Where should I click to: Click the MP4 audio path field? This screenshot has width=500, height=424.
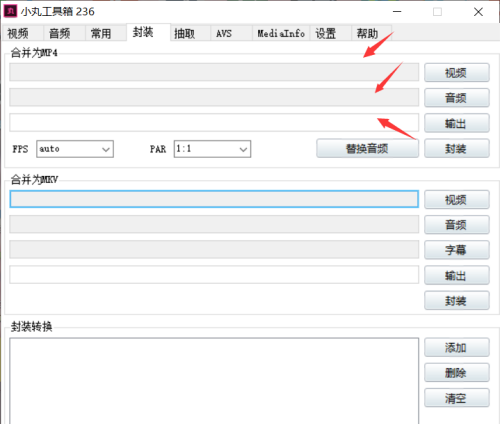click(x=214, y=97)
